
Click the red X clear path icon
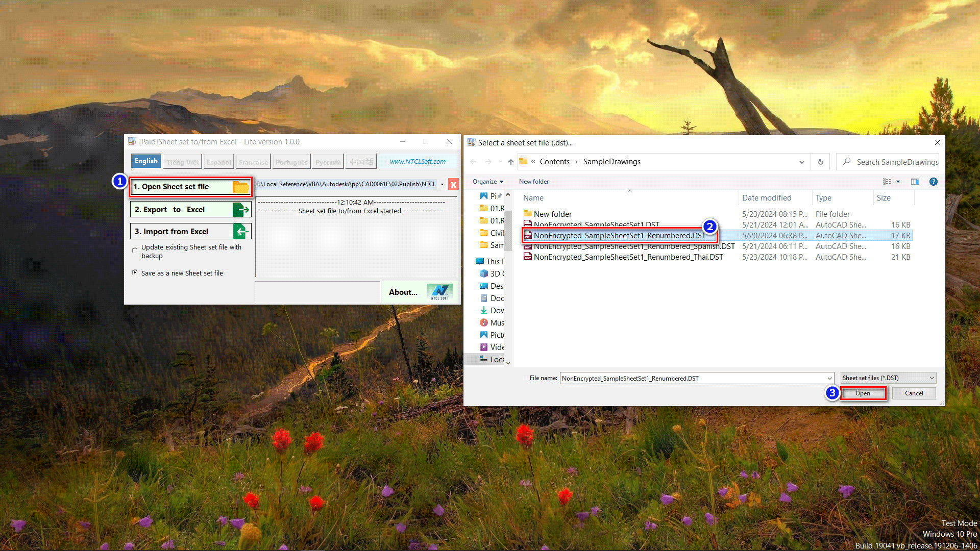pyautogui.click(x=453, y=185)
